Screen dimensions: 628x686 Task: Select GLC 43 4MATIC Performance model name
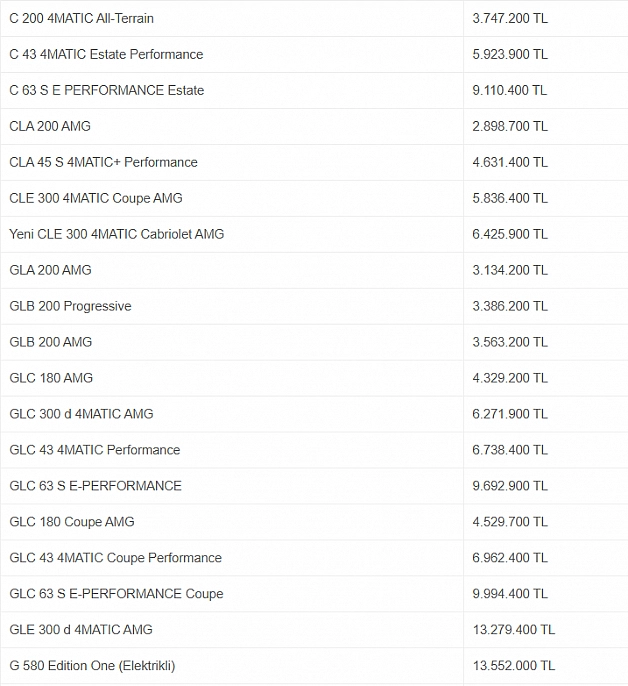95,450
